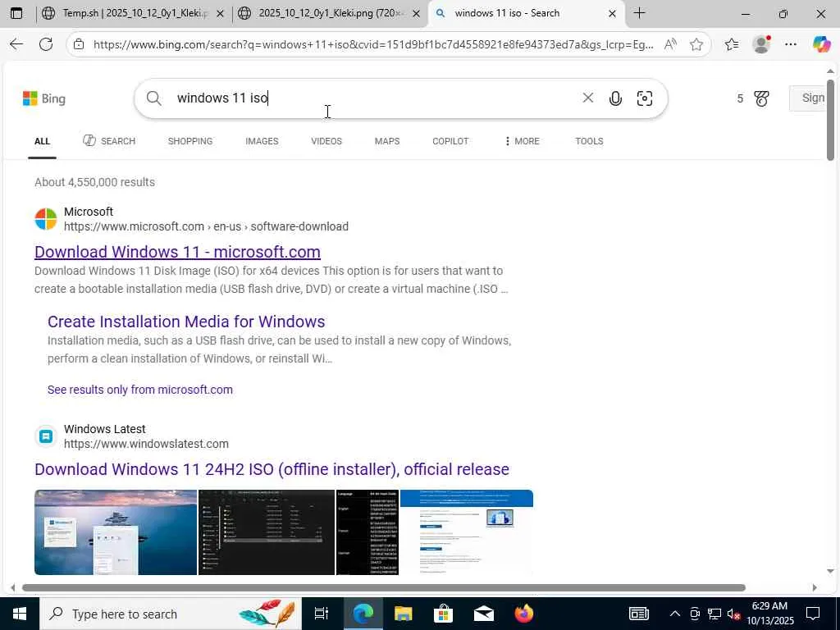Open the notification center icon
Image resolution: width=840 pixels, height=630 pixels.
pyautogui.click(x=813, y=614)
